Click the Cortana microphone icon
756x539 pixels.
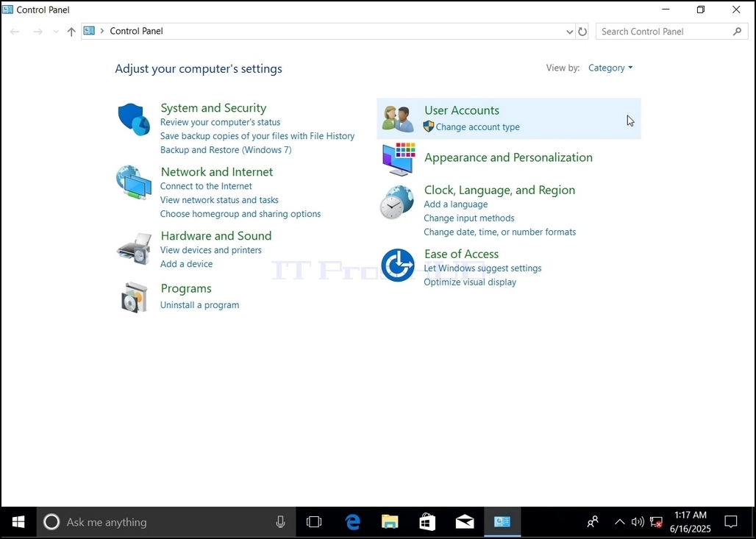[x=280, y=521]
